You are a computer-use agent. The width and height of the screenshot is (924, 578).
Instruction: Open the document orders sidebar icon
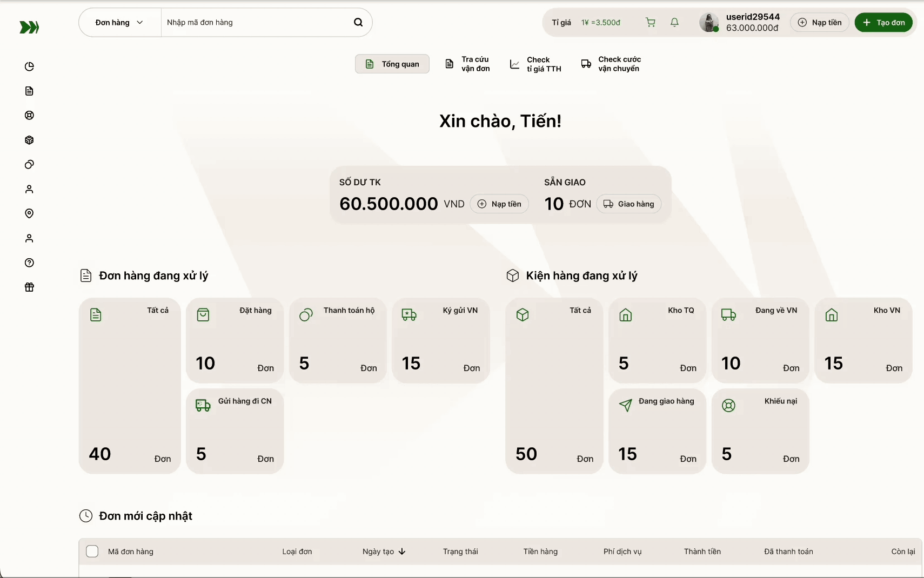(x=29, y=91)
